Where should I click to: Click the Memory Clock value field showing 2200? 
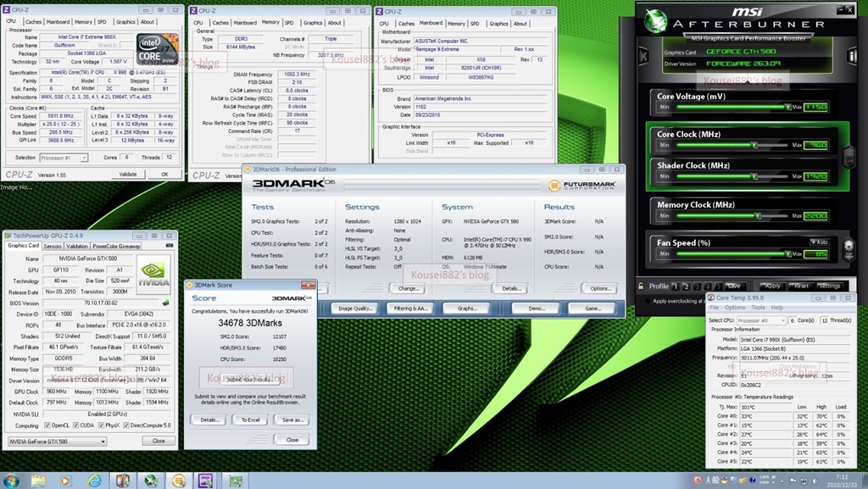[x=815, y=216]
